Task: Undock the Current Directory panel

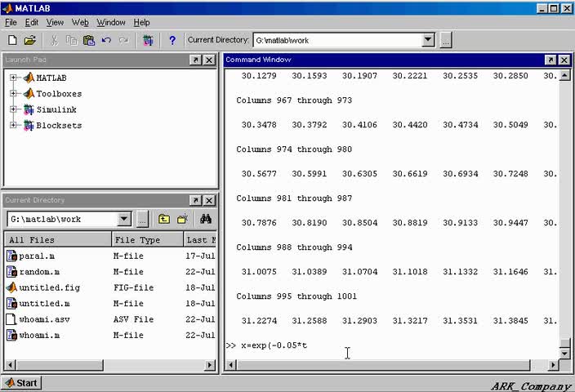Action: pos(195,200)
